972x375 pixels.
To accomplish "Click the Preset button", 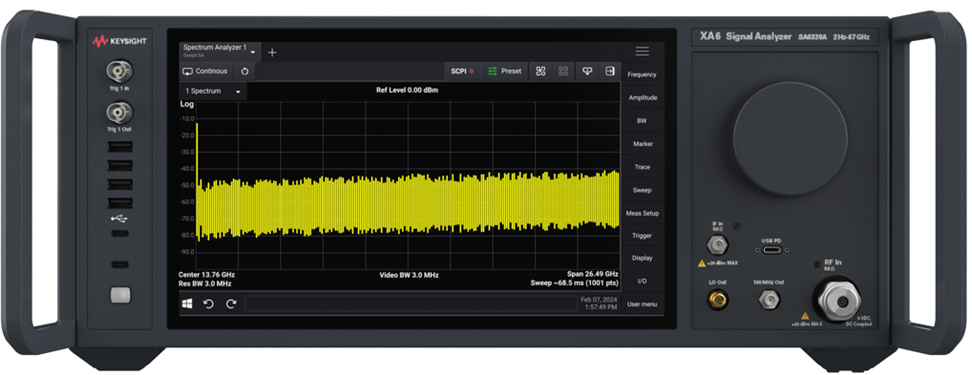I will click(504, 71).
